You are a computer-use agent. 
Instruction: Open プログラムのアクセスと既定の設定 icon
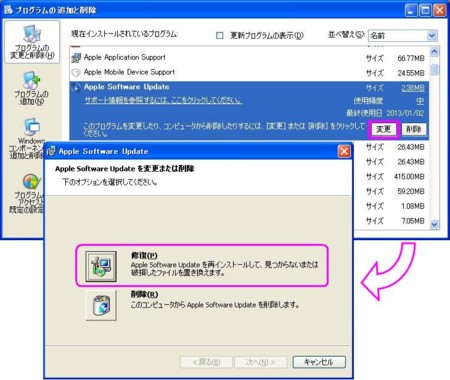coord(31,182)
